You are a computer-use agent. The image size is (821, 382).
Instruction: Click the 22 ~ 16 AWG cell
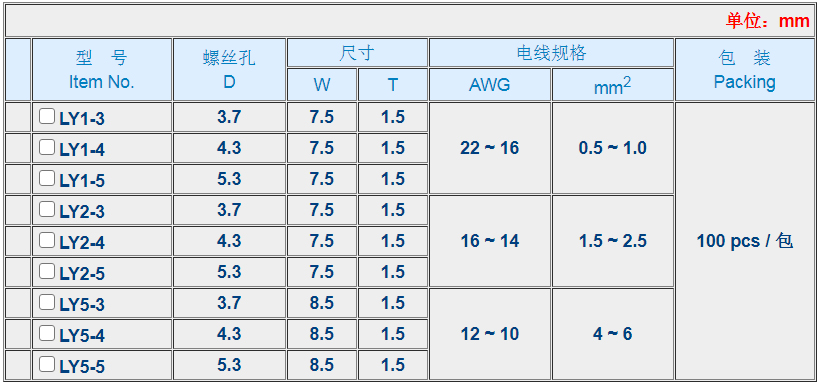coord(490,148)
